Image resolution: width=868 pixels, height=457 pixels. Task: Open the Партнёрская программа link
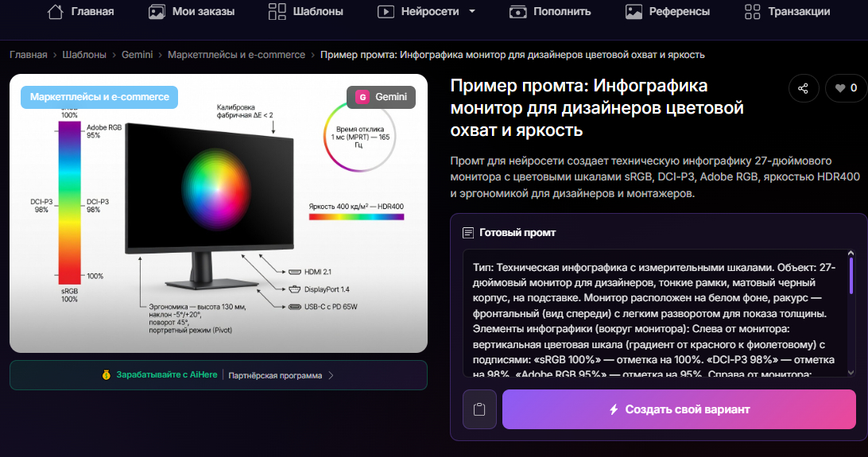(x=275, y=376)
